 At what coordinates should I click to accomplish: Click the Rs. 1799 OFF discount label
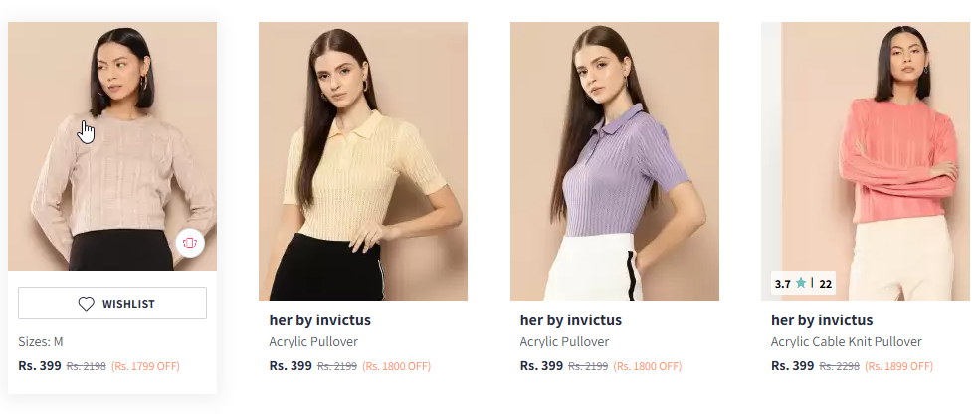point(145,367)
